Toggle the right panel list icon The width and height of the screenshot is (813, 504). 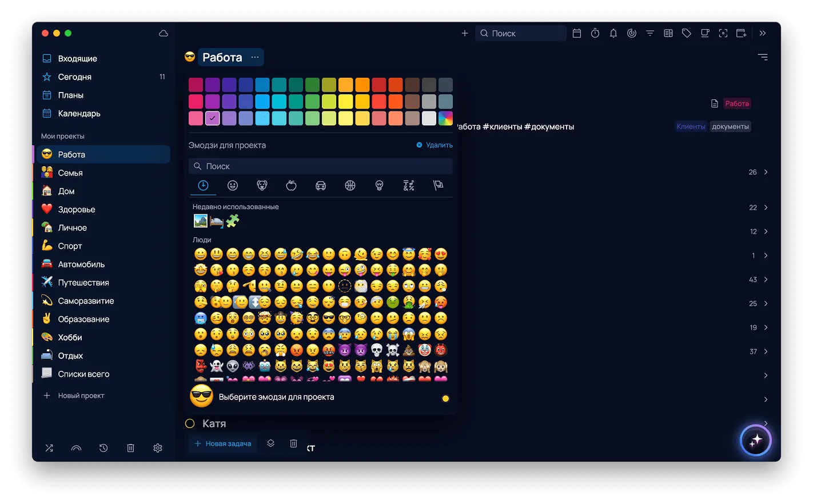[x=763, y=57]
